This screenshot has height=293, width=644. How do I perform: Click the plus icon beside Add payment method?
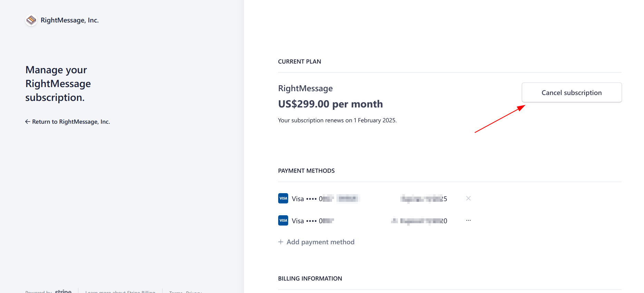281,242
